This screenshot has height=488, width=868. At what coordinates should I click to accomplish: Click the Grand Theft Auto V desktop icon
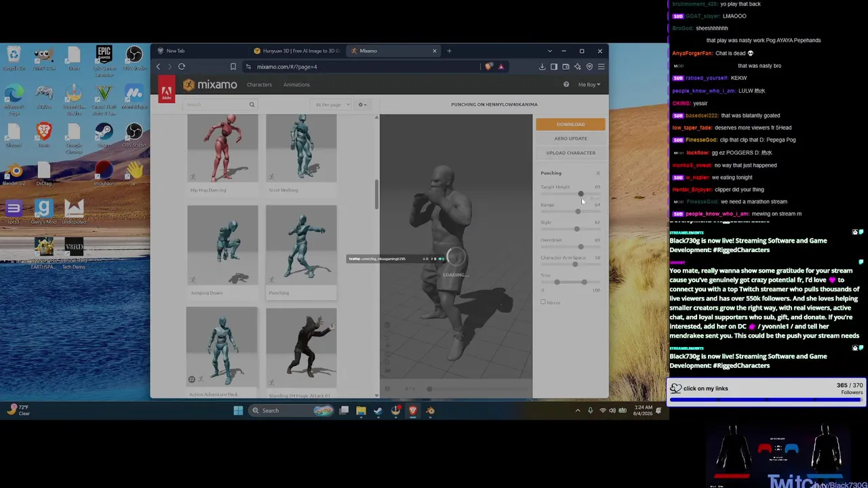[x=104, y=98]
